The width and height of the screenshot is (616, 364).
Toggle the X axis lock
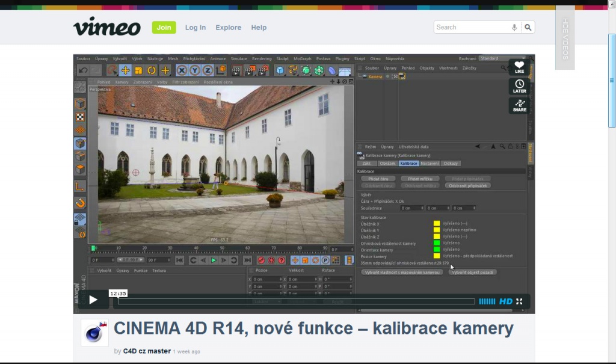tap(182, 70)
